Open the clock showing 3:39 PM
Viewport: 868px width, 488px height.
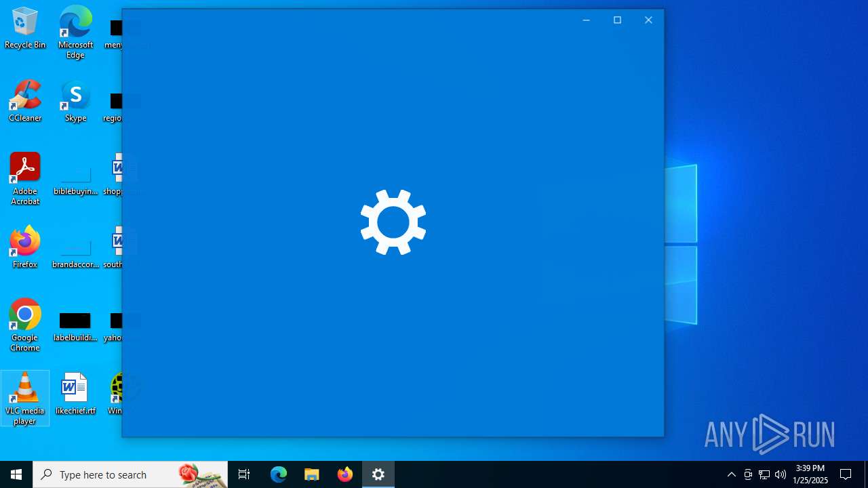pos(810,474)
